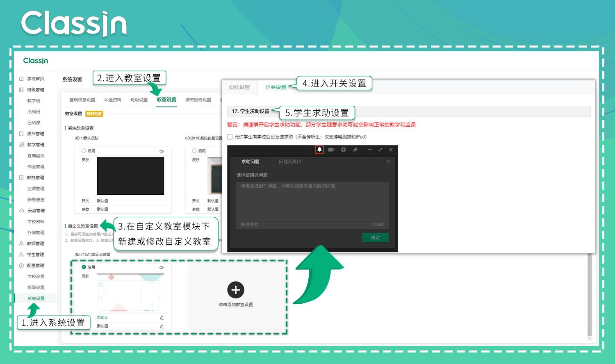Click the 课节管理 sidebar icon

[x=21, y=134]
